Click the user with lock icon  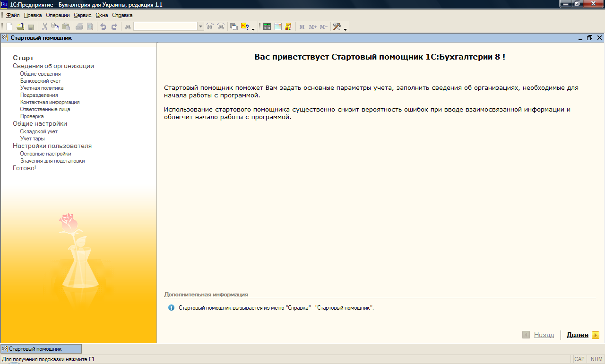tap(288, 26)
